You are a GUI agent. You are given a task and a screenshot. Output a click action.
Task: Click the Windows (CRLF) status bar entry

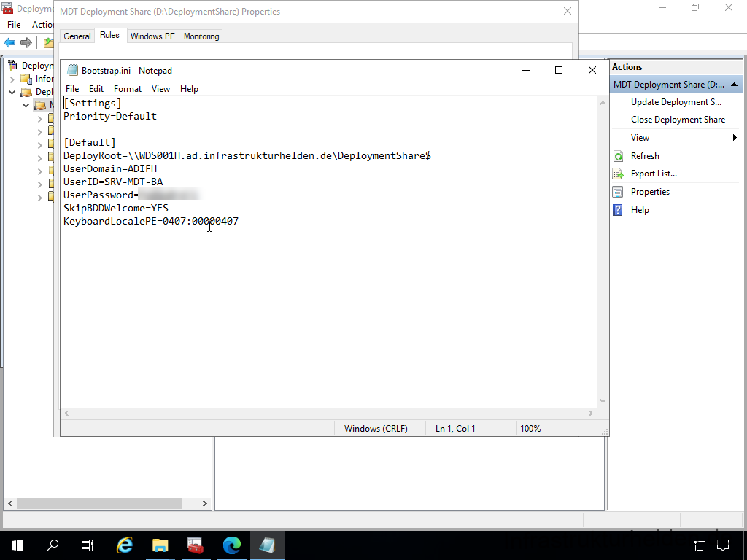point(376,429)
